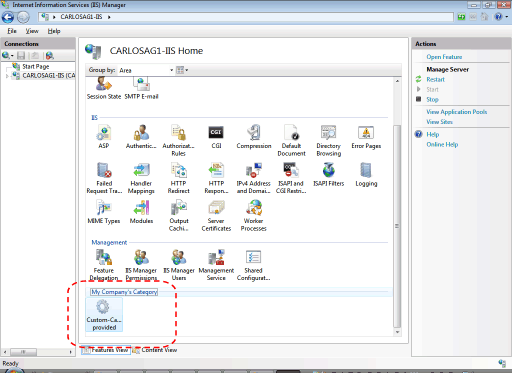Viewport: 512px width, 373px height.
Task: Open the SMTP E-mail feature
Action: click(141, 89)
